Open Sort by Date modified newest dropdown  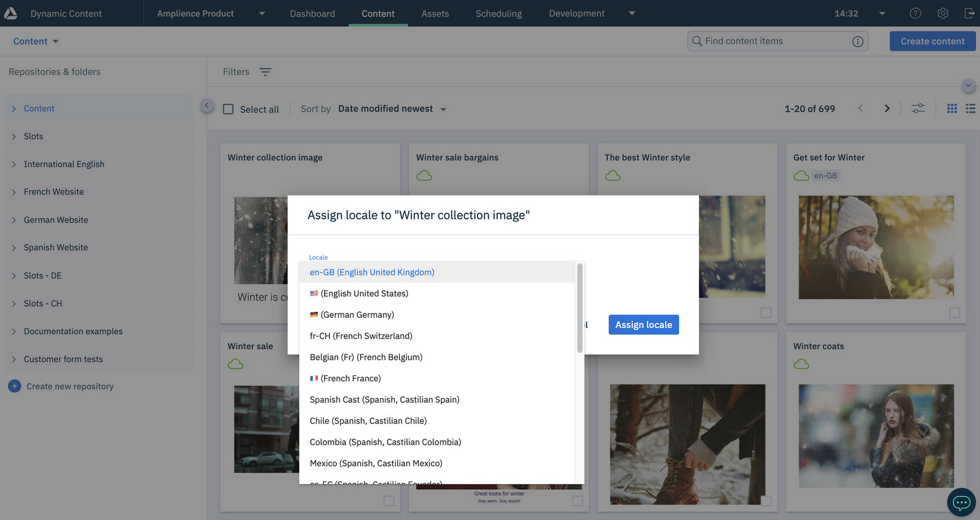pyautogui.click(x=392, y=108)
